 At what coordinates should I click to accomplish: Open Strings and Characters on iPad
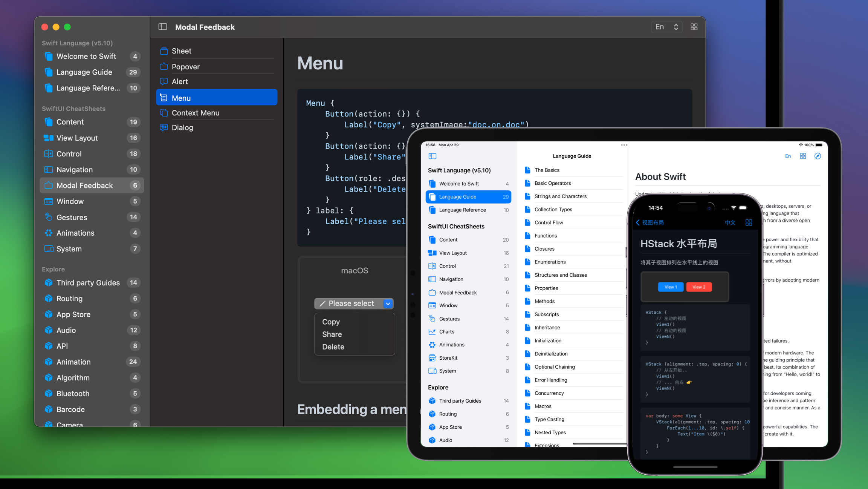pos(573,196)
